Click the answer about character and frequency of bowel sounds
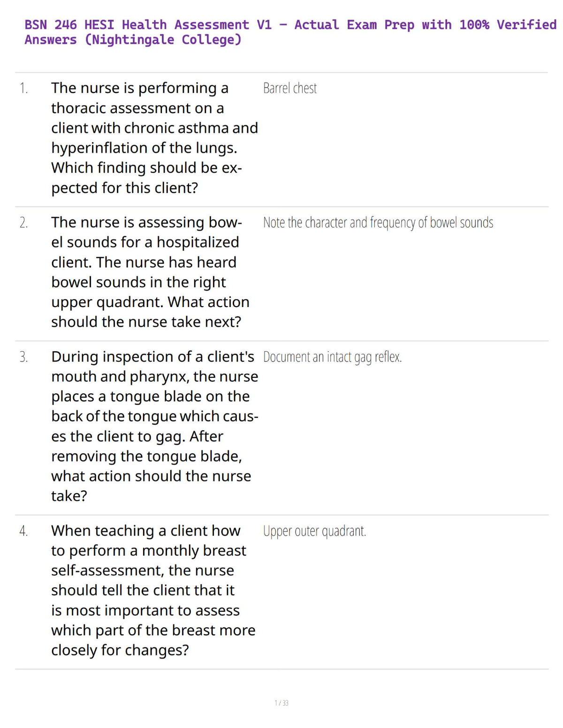Viewport: 563px width, 728px height. [378, 223]
